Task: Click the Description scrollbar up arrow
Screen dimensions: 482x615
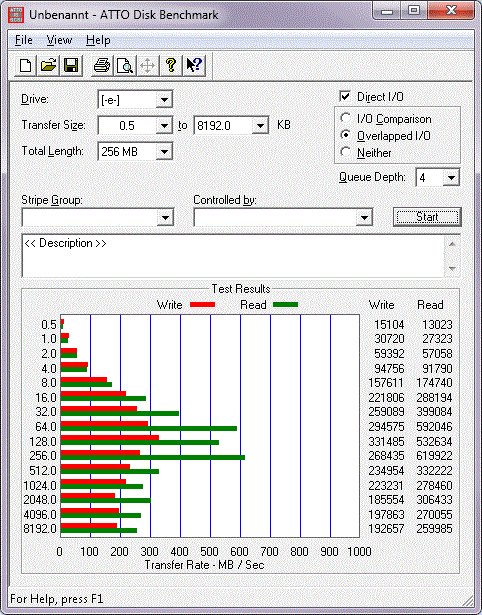Action: (x=452, y=244)
